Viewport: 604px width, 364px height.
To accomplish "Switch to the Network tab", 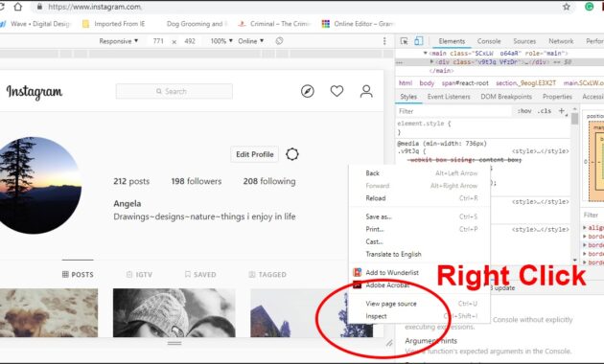I will pyautogui.click(x=561, y=41).
